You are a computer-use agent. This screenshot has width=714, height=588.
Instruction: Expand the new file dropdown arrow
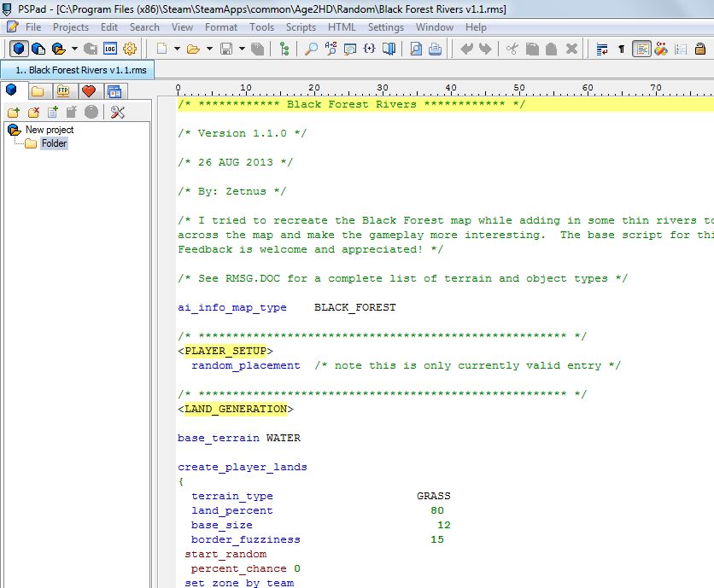coord(177,49)
